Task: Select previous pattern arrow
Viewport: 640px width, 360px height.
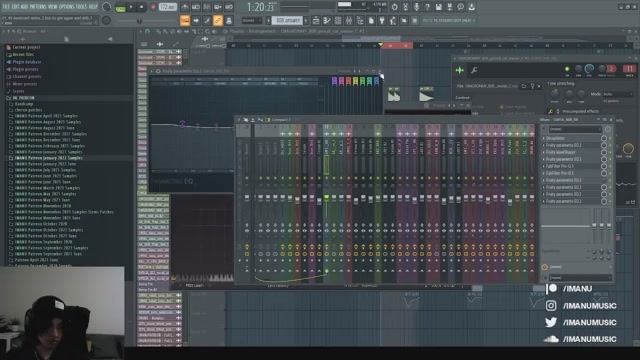Action: point(268,20)
